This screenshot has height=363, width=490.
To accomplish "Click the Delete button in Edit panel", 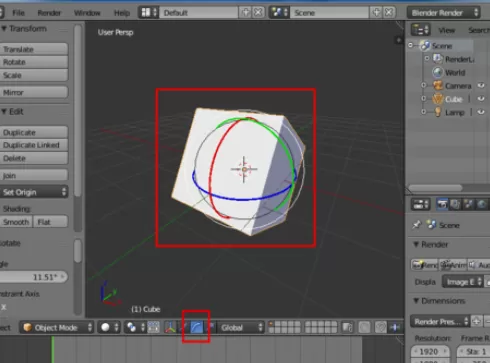I will click(x=34, y=158).
